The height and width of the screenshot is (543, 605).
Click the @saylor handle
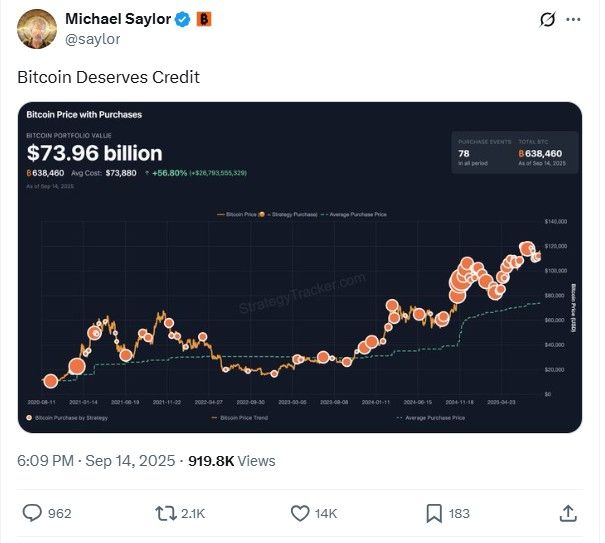[93, 39]
